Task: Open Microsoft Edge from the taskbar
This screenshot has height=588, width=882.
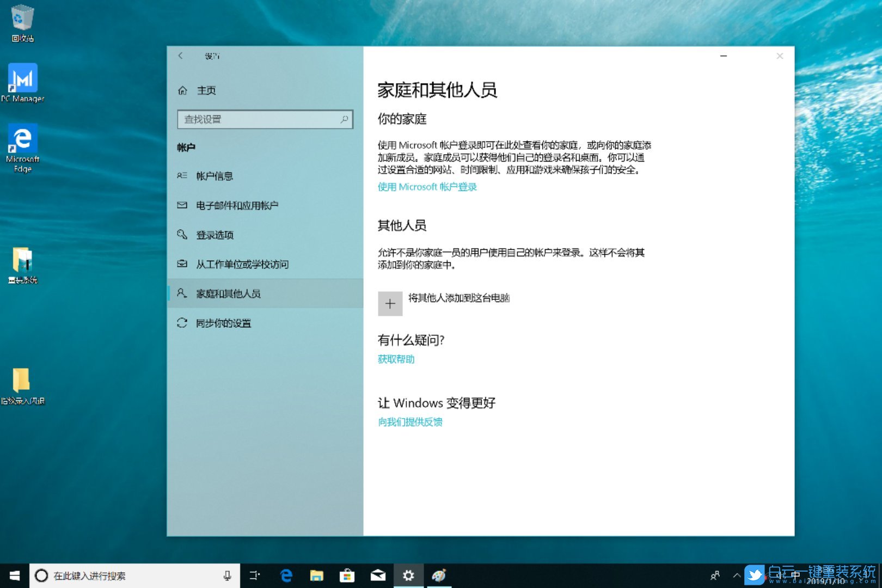Action: coord(286,575)
